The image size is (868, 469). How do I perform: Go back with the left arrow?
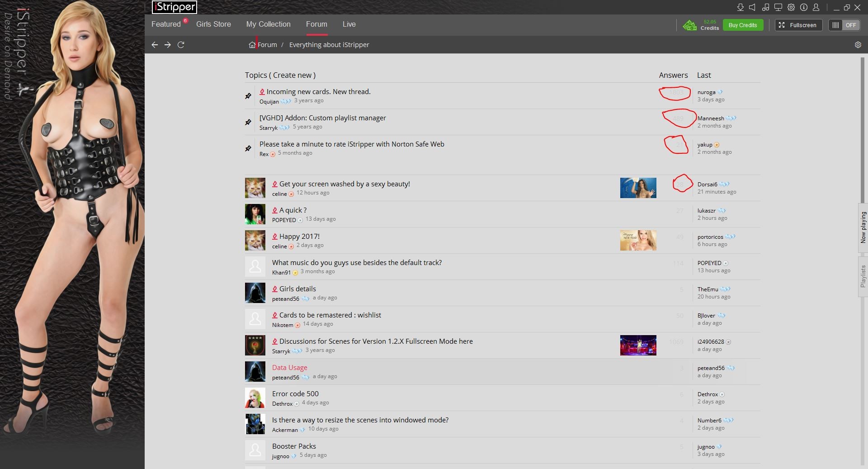pos(155,45)
